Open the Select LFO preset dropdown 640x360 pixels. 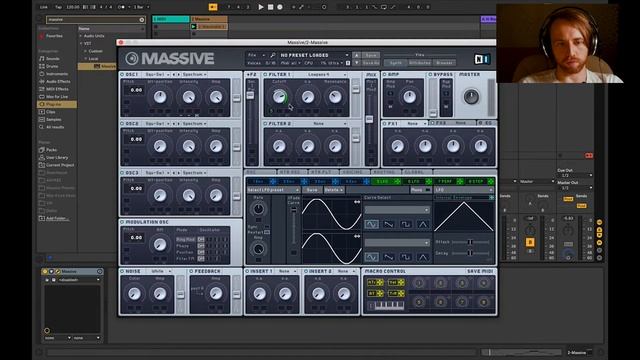point(273,190)
